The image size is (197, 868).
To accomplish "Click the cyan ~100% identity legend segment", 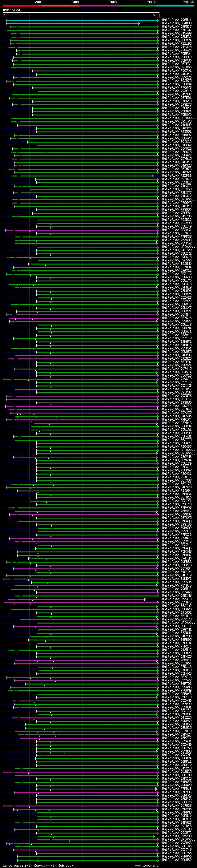I will (x=175, y=6).
